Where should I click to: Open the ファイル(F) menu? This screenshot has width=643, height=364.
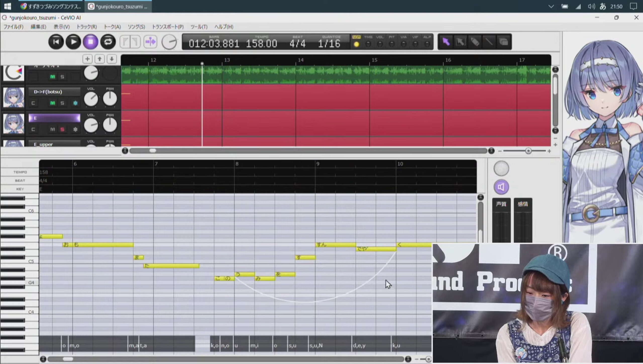pyautogui.click(x=13, y=27)
